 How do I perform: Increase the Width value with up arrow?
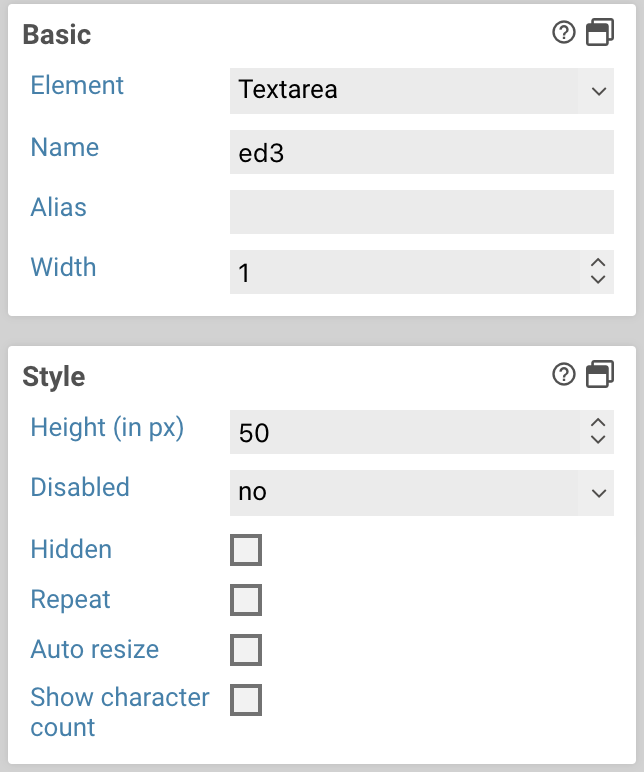598,263
